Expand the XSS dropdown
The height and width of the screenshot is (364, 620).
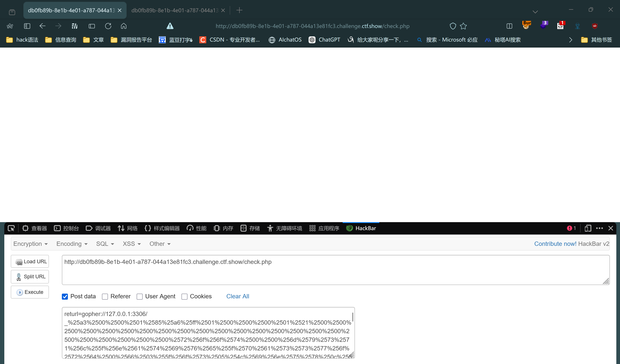click(132, 244)
